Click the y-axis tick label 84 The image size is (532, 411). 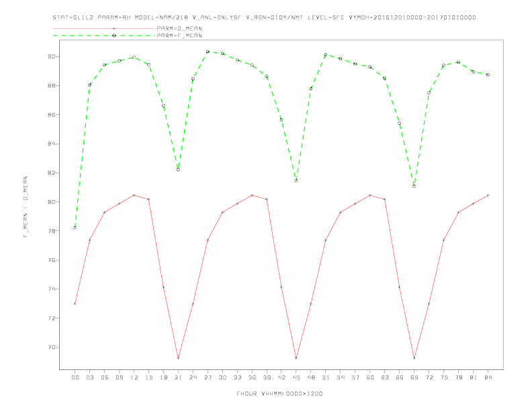pos(52,144)
